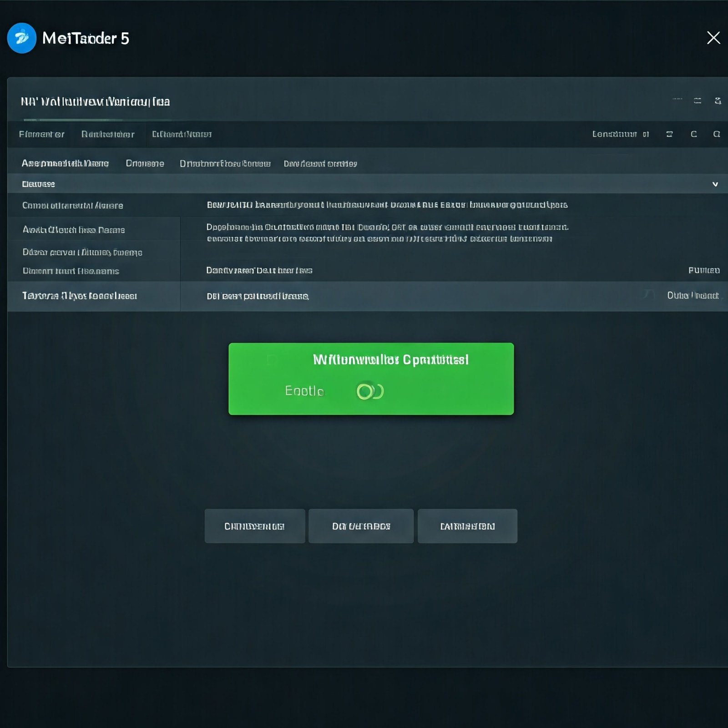This screenshot has height=728, width=728.
Task: Toggle the Enable switch in the green box
Action: (370, 391)
